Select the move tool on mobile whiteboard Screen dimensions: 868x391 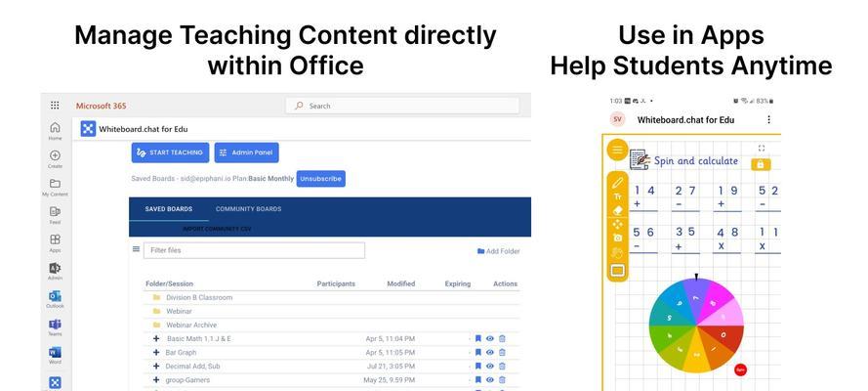click(618, 224)
